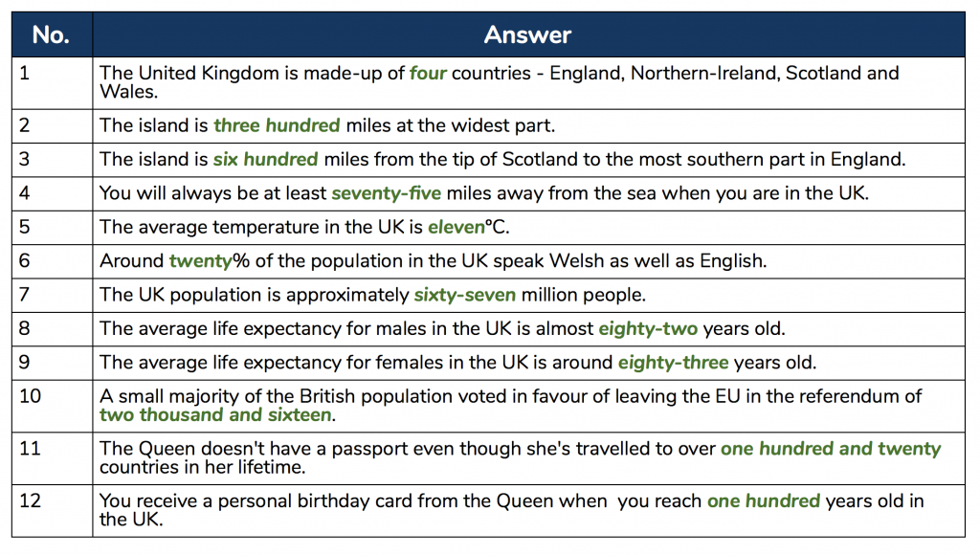Click row number 8 cell
The image size is (980, 556).
click(x=52, y=329)
